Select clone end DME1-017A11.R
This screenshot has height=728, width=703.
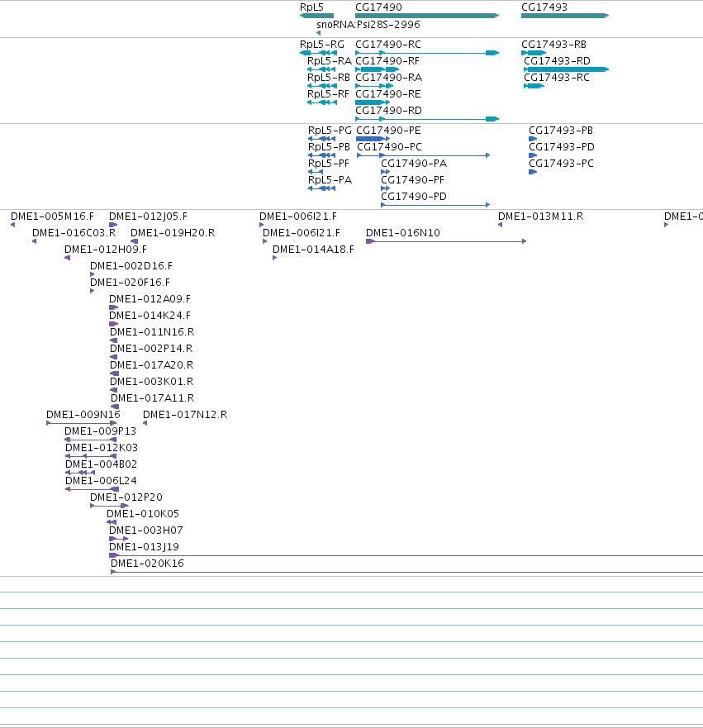pos(115,407)
